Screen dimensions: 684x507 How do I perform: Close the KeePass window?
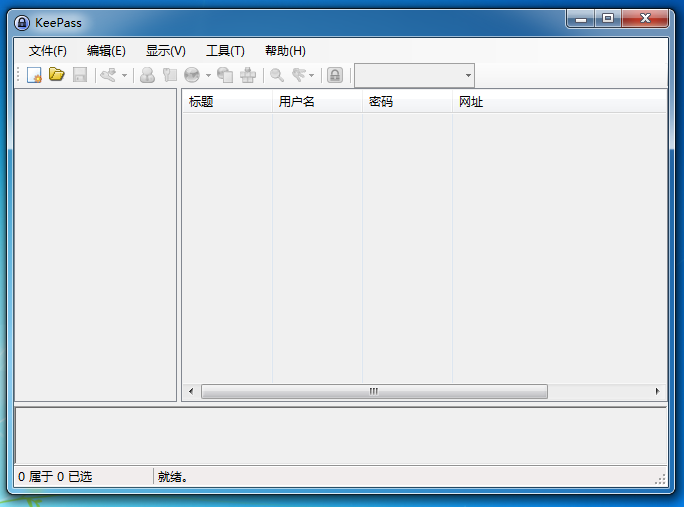(x=645, y=19)
